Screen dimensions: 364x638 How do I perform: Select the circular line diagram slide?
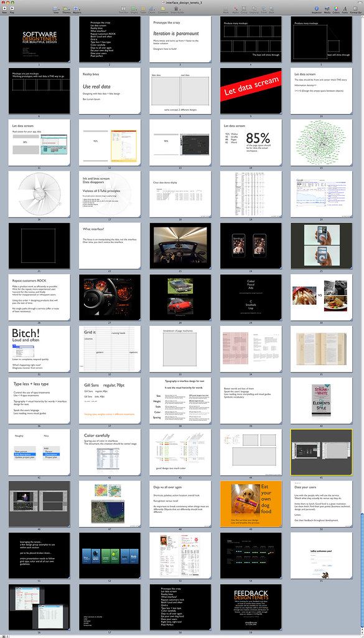pos(39,194)
